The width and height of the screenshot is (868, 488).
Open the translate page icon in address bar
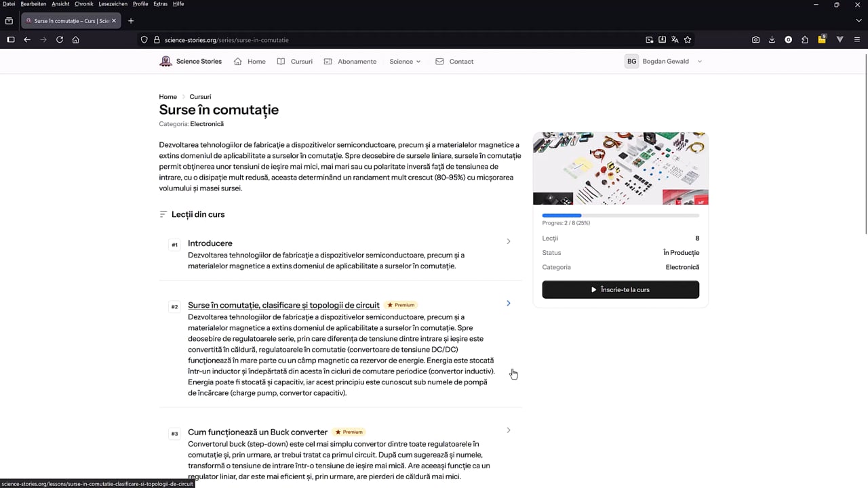tap(675, 40)
